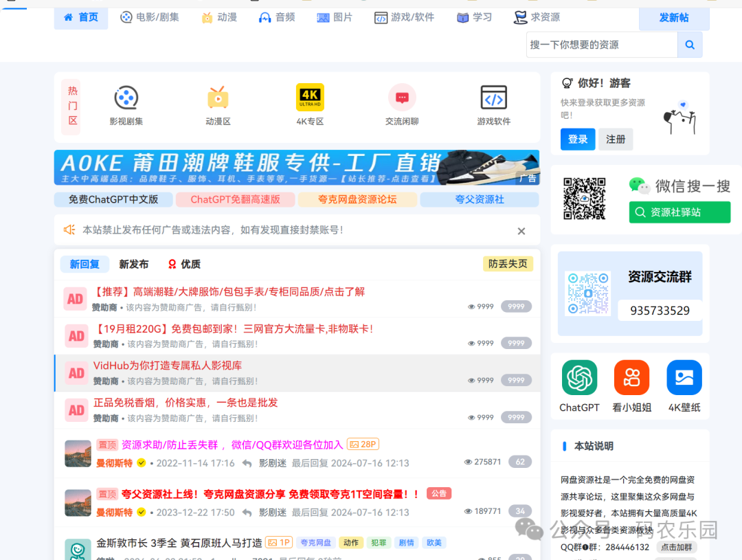Open the 游戏软件 code icon

pyautogui.click(x=493, y=98)
